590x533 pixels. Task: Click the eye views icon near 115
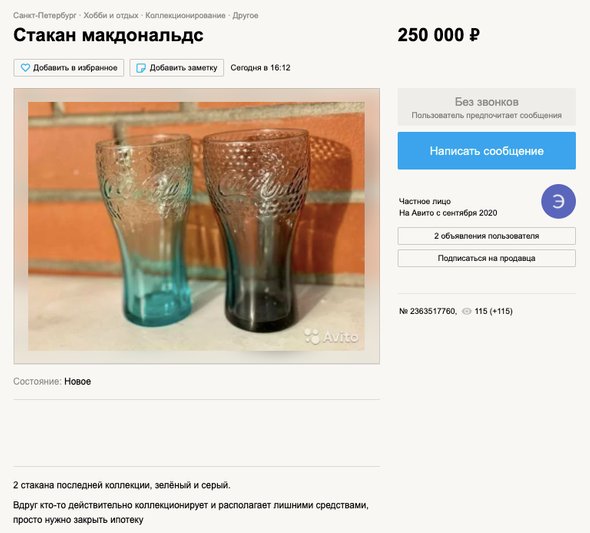tap(467, 311)
